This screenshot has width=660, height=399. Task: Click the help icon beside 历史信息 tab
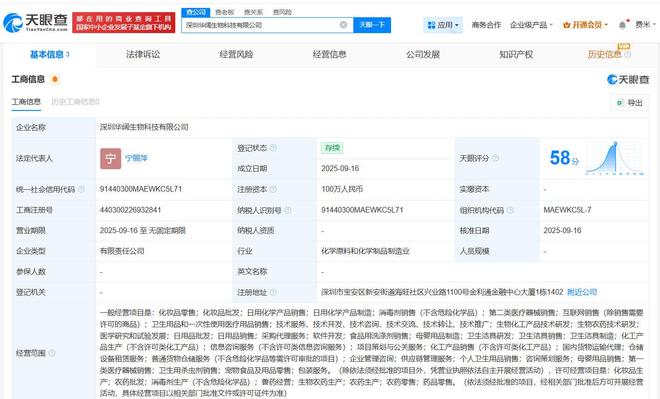(628, 54)
